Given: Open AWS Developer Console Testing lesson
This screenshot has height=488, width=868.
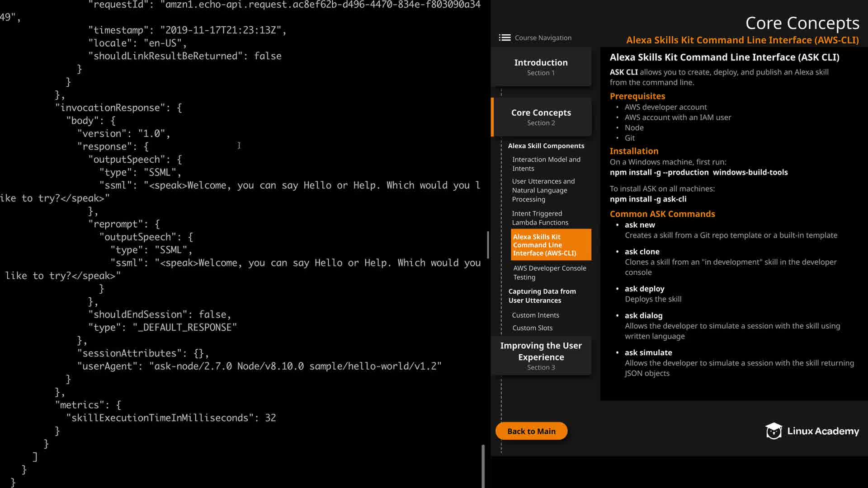Looking at the screenshot, I should click(x=549, y=272).
